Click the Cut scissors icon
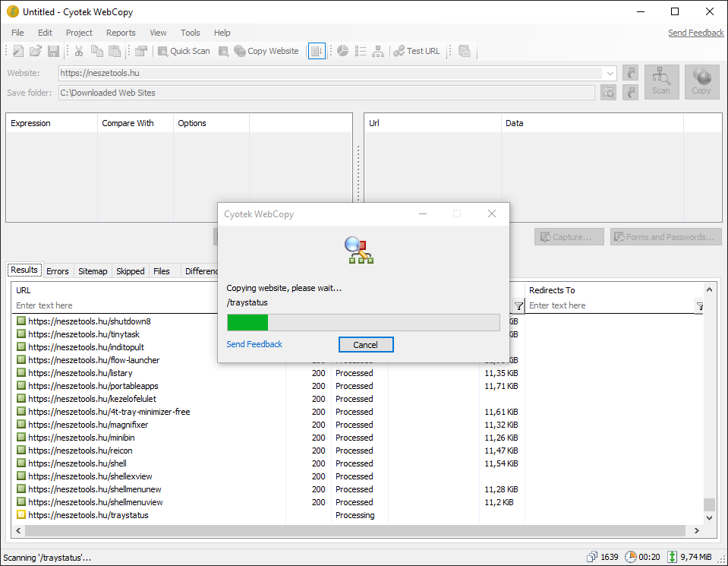728x566 pixels. [x=78, y=51]
